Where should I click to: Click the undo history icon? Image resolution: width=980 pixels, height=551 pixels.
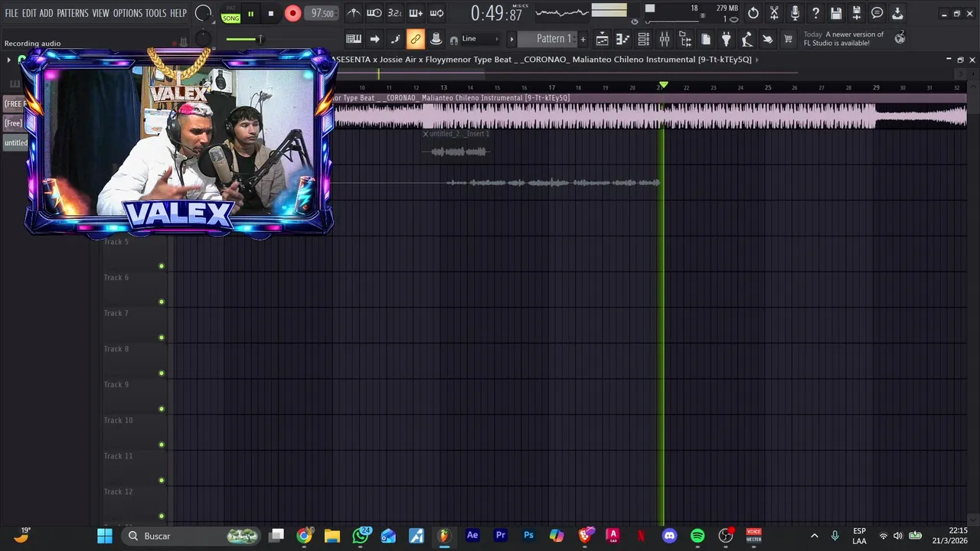click(753, 13)
